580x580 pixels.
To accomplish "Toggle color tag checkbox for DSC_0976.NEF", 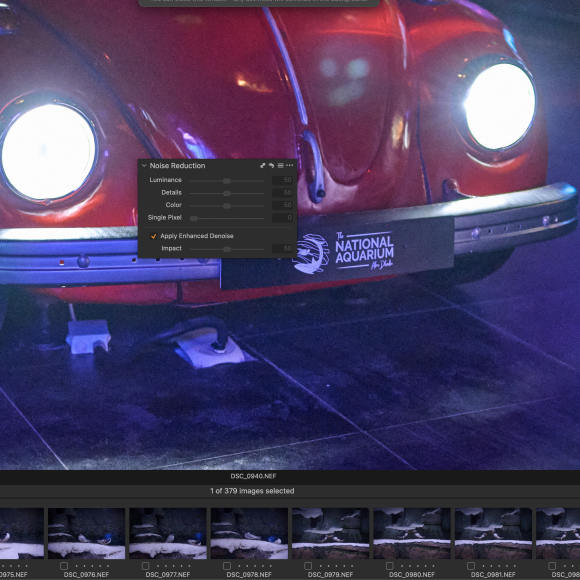I will click(x=64, y=566).
